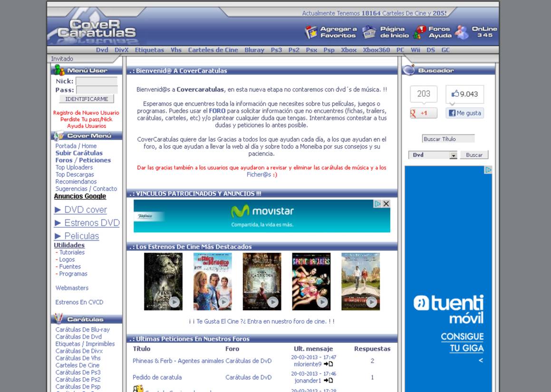Click the Movistar banner advertisement
551x392 pixels.
click(262, 216)
